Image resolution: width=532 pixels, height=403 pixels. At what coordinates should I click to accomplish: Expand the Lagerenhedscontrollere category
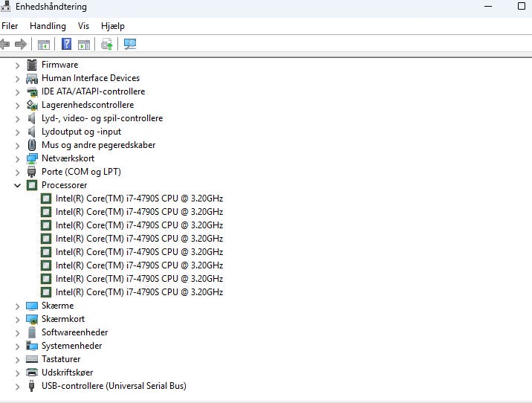[18, 105]
